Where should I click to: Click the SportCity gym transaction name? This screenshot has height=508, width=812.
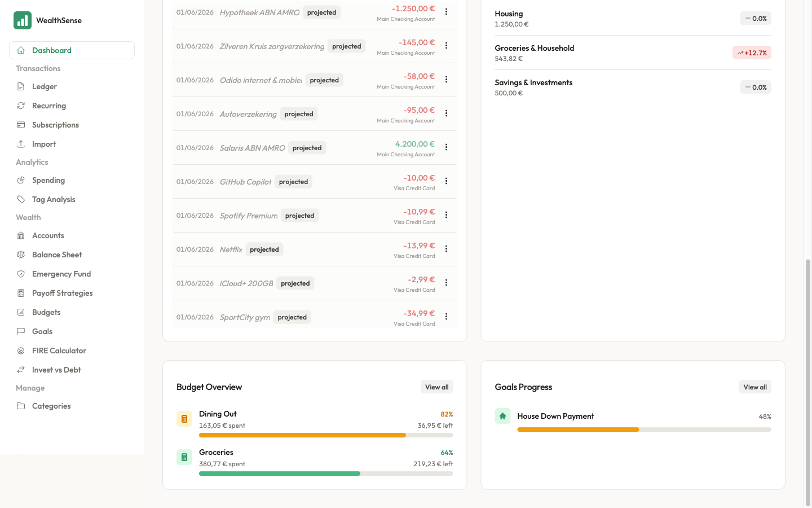pyautogui.click(x=245, y=317)
